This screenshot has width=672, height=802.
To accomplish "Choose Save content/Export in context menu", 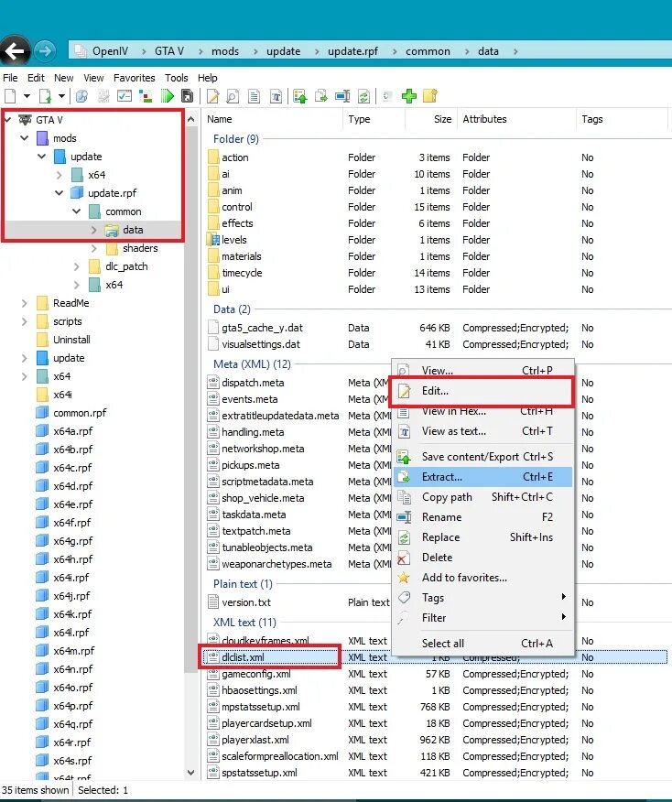I will [483, 457].
